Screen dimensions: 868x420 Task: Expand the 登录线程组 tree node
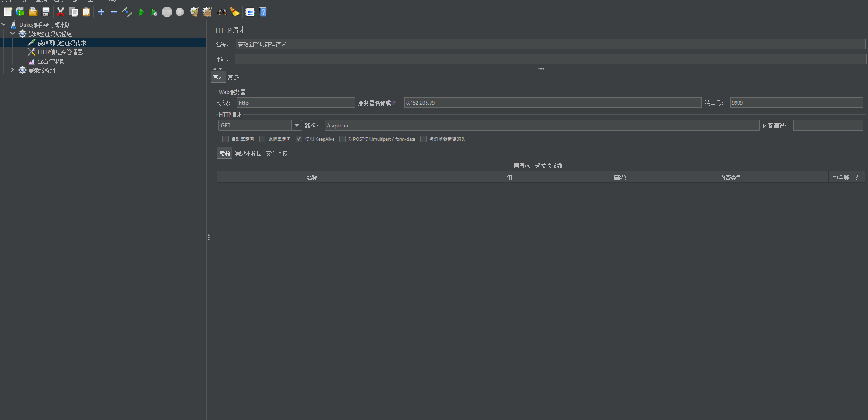(12, 70)
